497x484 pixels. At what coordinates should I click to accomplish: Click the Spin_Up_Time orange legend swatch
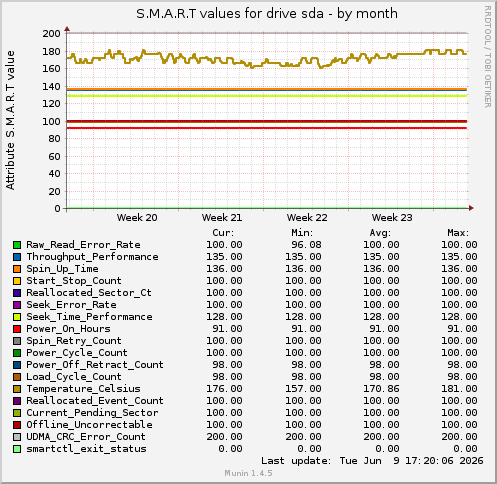point(17,269)
